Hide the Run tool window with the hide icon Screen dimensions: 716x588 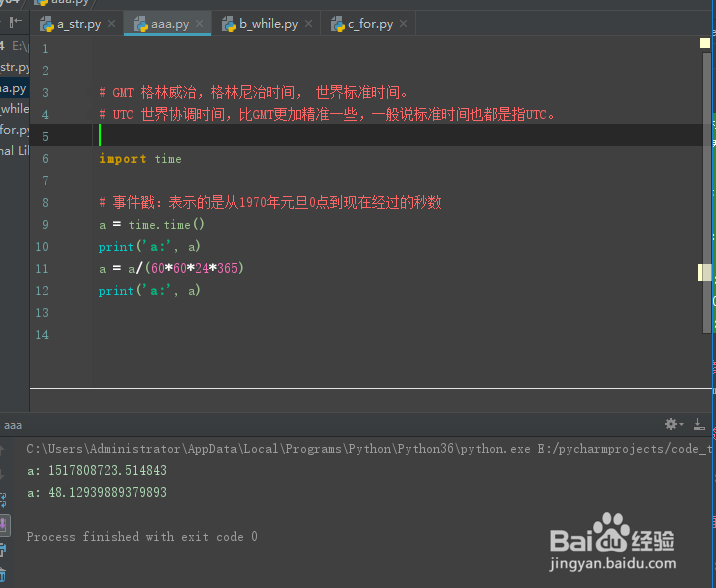(x=699, y=424)
